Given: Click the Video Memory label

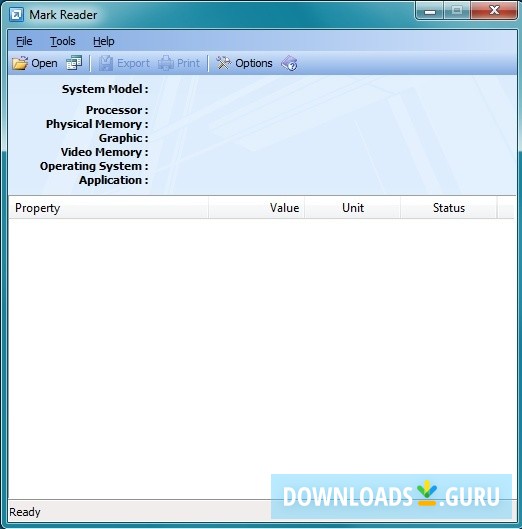Looking at the screenshot, I should (105, 152).
